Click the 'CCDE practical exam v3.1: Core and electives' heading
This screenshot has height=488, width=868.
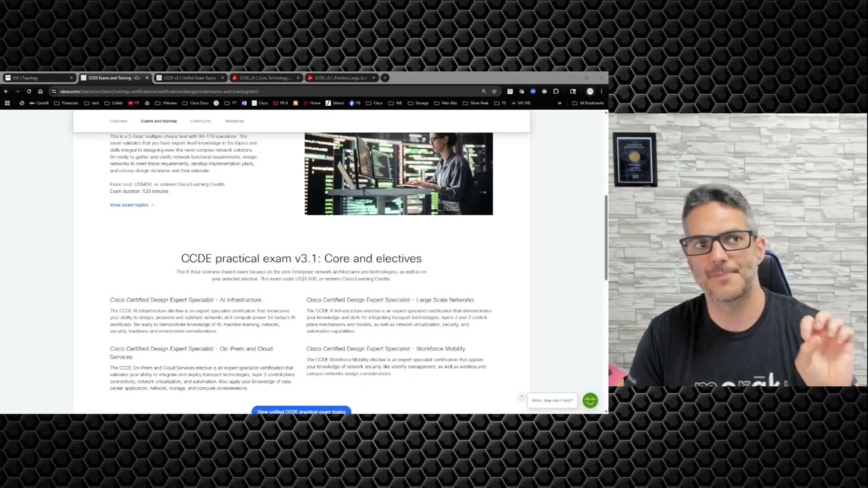pyautogui.click(x=301, y=258)
